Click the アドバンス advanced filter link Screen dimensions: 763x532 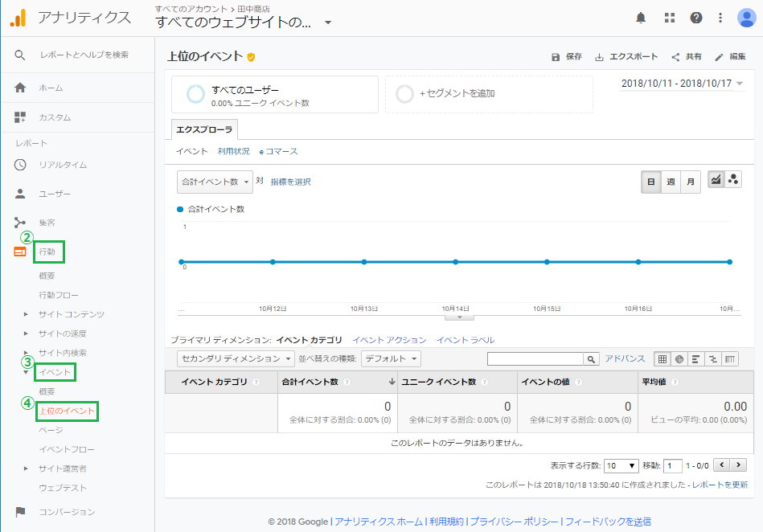[625, 358]
